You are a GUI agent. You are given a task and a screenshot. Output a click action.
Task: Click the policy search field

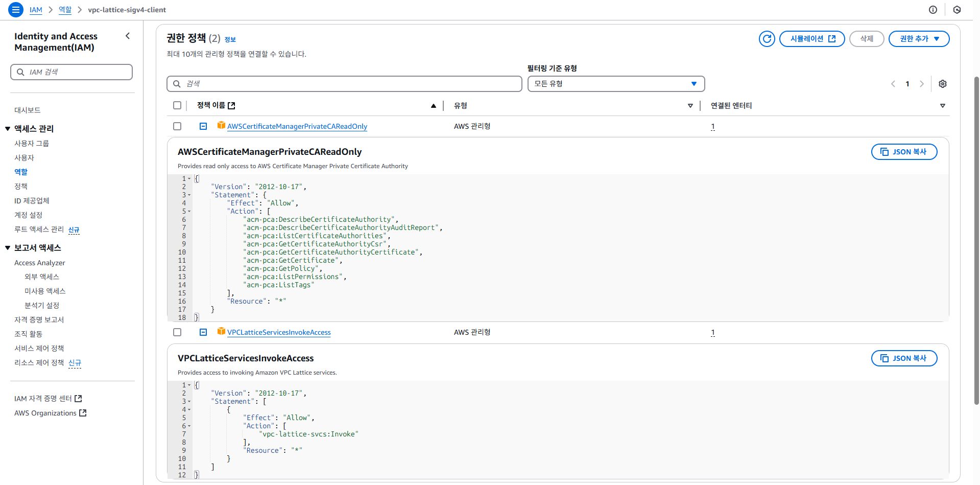click(344, 84)
